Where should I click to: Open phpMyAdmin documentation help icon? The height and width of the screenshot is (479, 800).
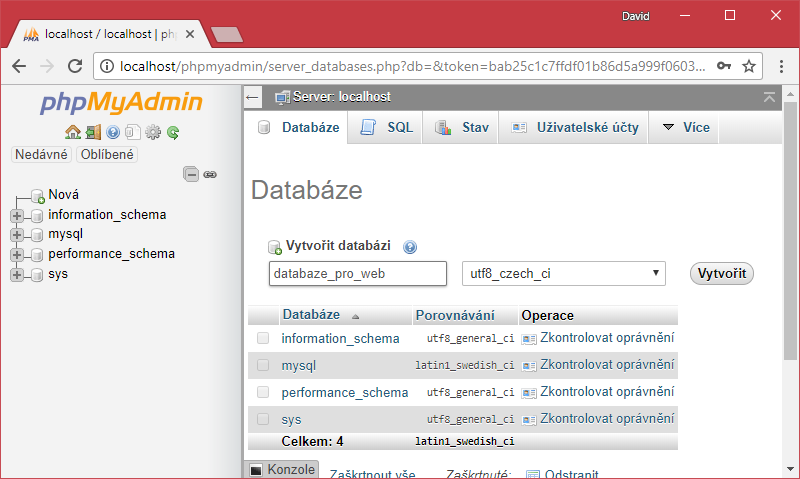[113, 133]
